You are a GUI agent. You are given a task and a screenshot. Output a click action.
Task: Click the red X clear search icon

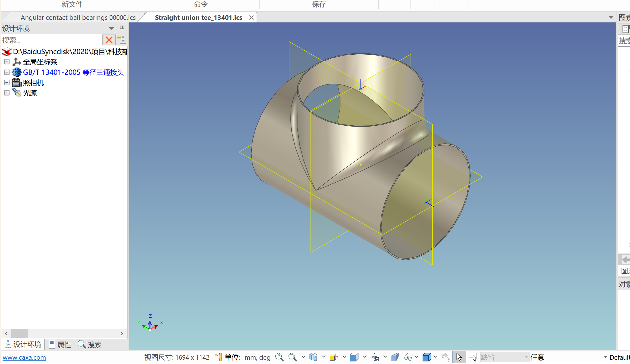point(109,40)
